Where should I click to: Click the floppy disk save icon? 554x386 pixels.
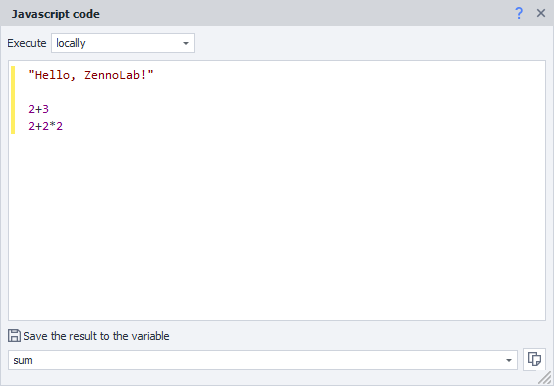[14, 335]
